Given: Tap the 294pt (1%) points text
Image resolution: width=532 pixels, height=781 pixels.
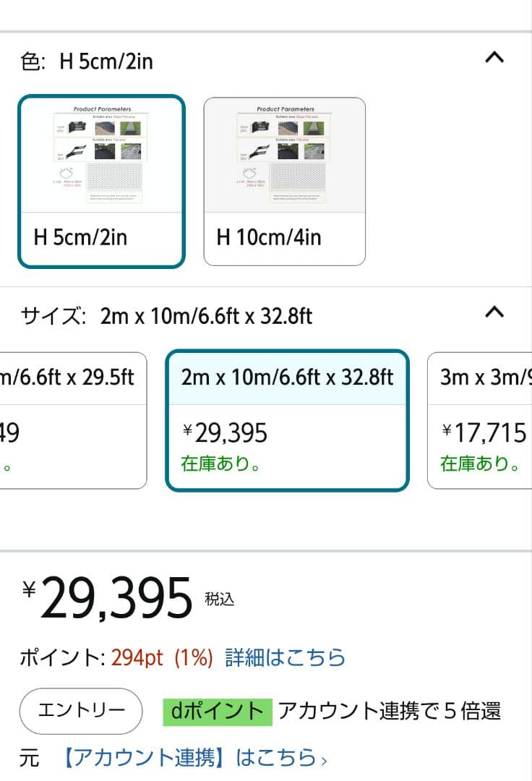Looking at the screenshot, I should coord(162,657).
